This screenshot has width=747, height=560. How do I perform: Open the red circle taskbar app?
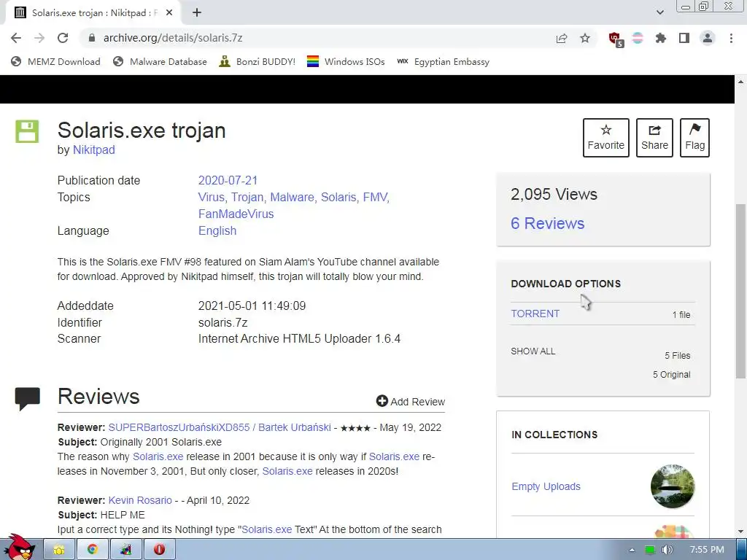pyautogui.click(x=159, y=550)
